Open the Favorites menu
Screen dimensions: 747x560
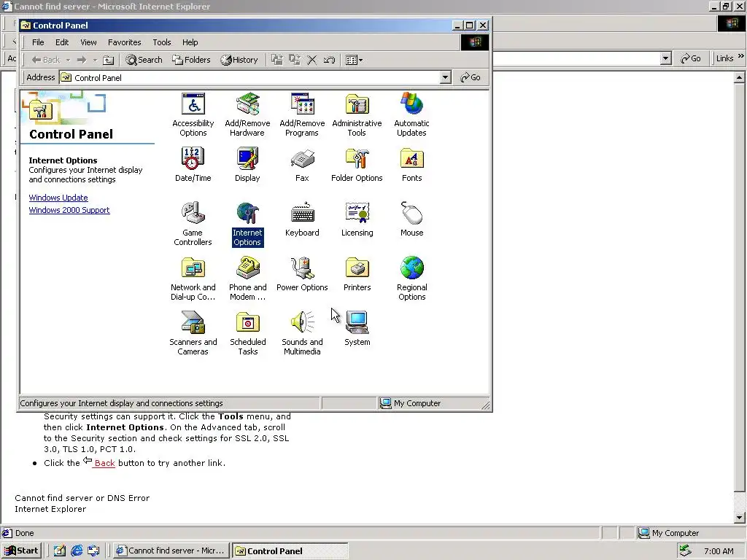[x=124, y=42]
